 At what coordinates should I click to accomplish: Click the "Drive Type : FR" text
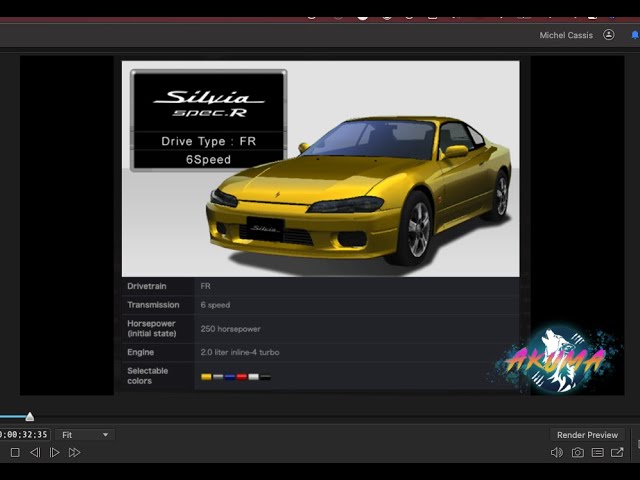(209, 141)
